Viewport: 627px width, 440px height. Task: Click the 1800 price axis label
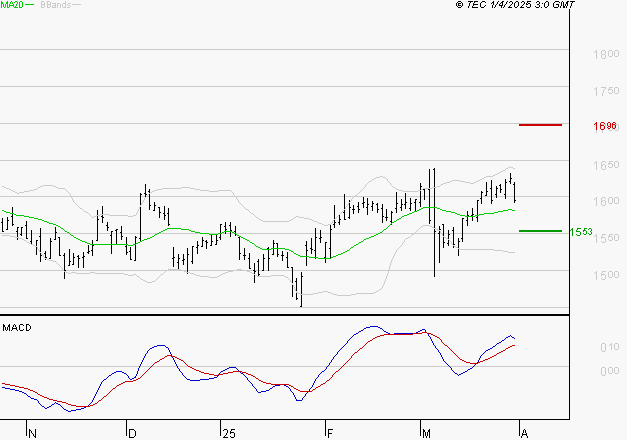click(x=606, y=54)
